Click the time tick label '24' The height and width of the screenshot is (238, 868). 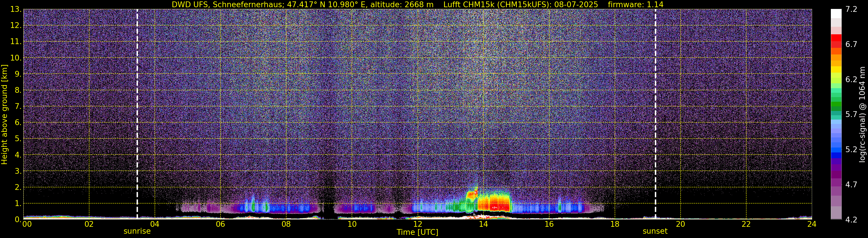coord(812,224)
